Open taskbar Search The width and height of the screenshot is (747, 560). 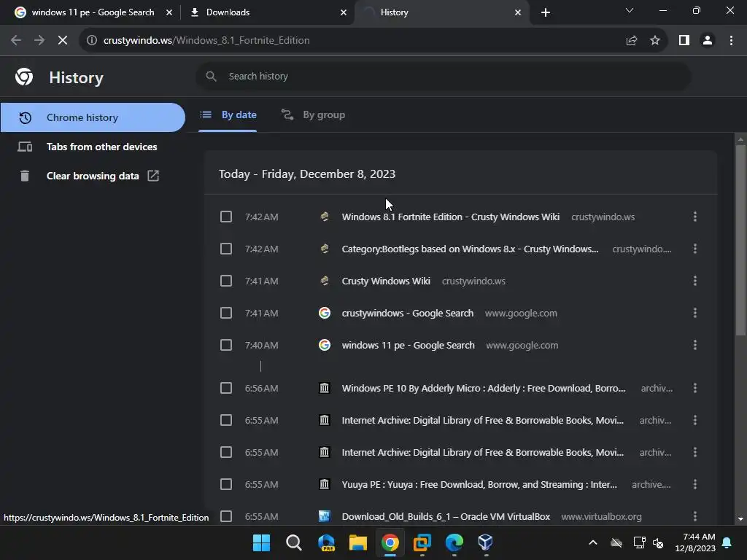click(293, 542)
